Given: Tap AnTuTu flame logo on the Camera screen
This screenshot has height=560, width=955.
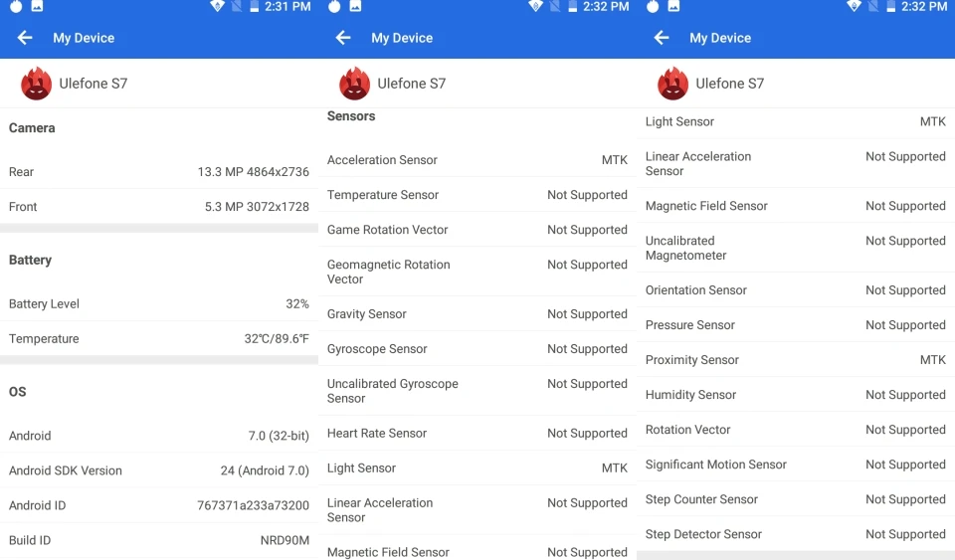Looking at the screenshot, I should click(37, 84).
